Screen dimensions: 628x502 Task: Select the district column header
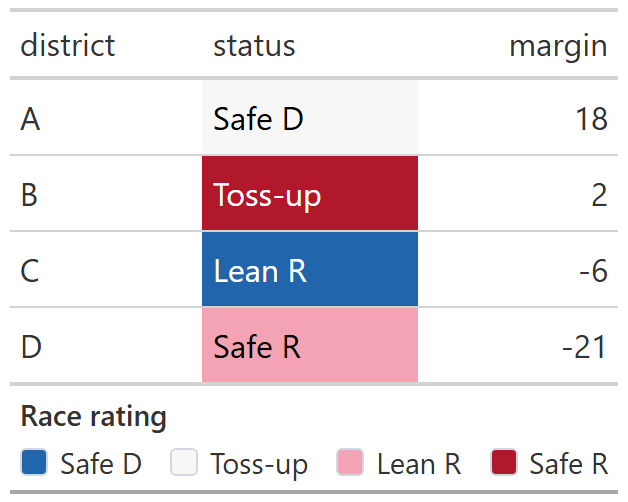click(x=68, y=46)
